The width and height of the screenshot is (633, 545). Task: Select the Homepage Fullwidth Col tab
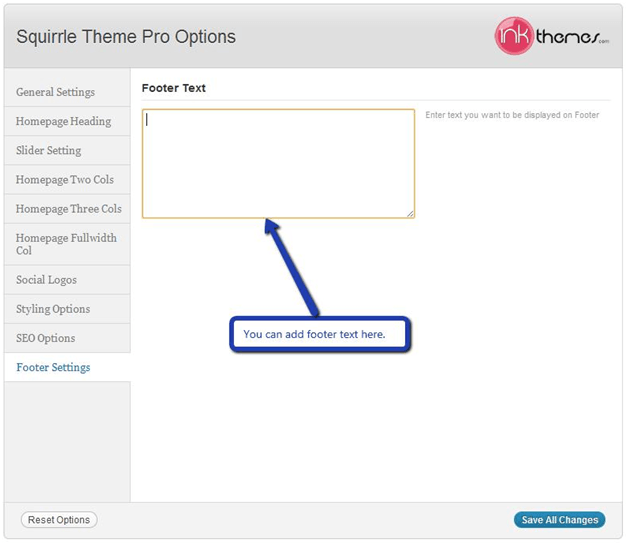[x=67, y=244]
